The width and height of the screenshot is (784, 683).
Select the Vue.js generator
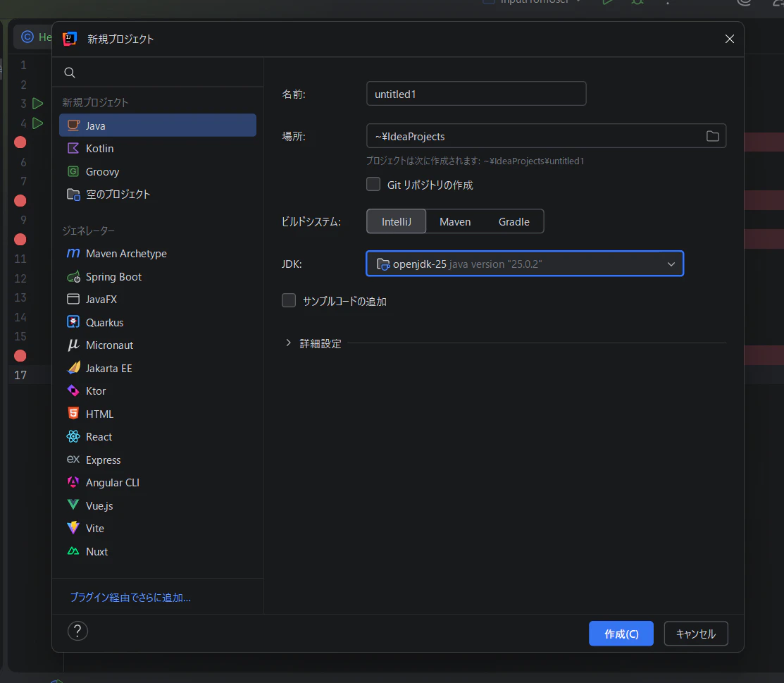point(158,505)
